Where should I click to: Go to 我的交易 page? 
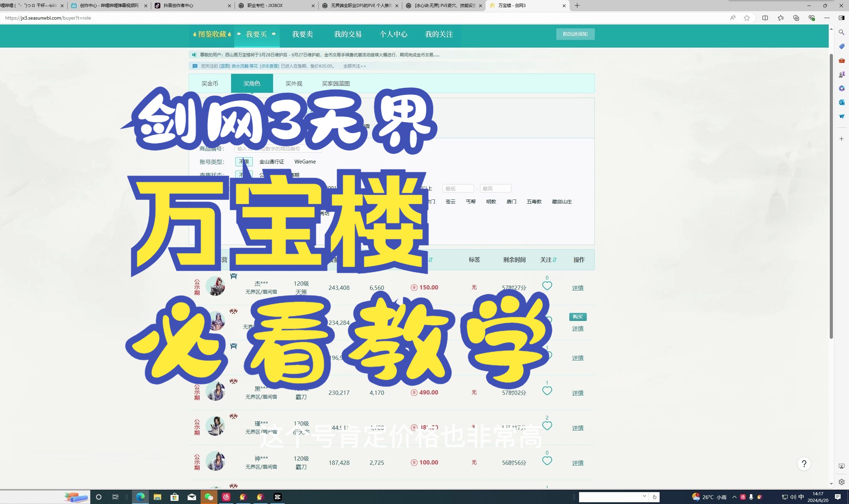click(x=348, y=34)
